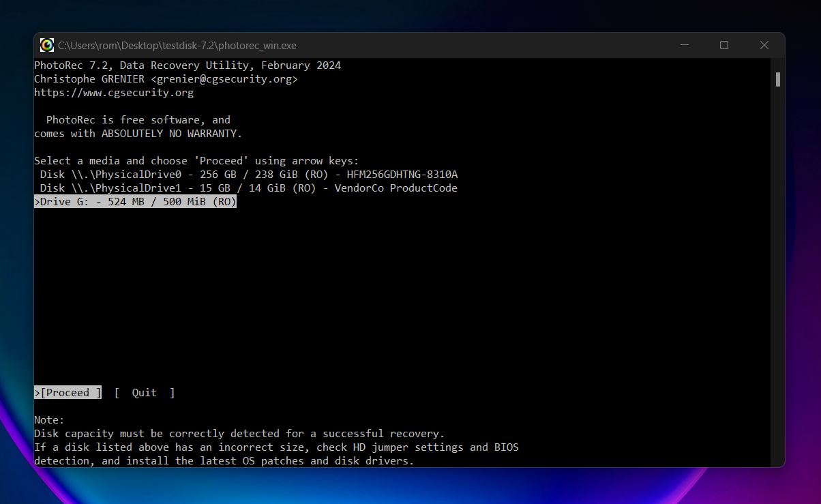
Task: Click the 'Disk capacity must be correctly detected' line
Action: pos(239,434)
